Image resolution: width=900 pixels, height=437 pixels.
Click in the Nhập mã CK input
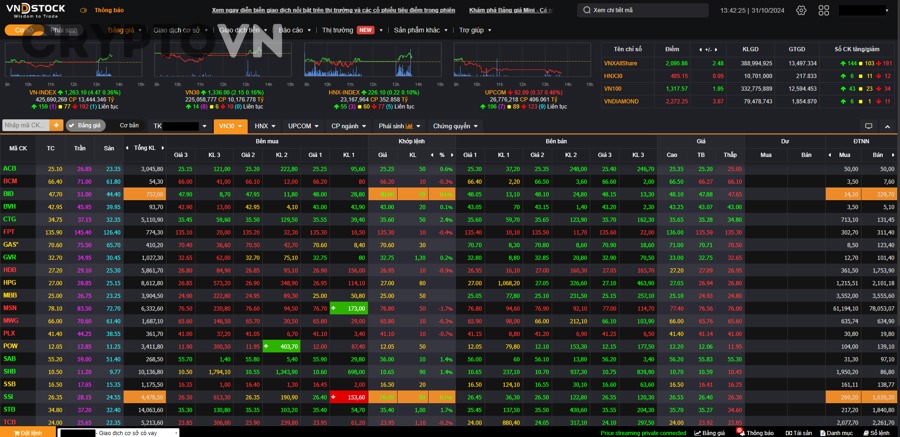pyautogui.click(x=26, y=125)
